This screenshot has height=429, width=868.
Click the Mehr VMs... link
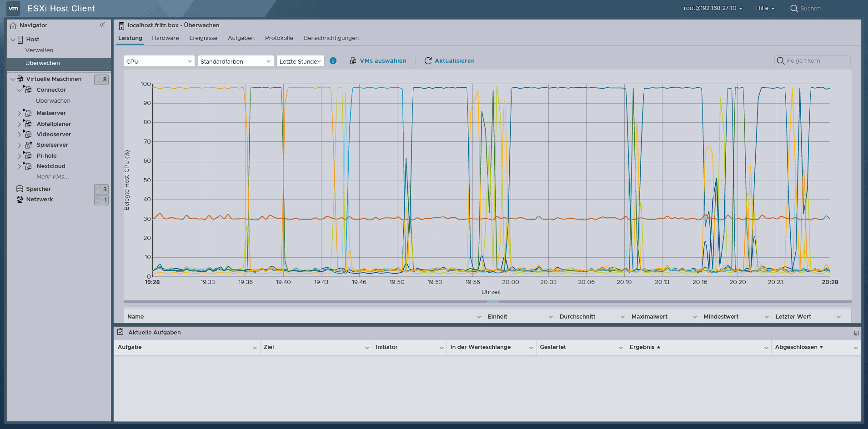point(53,177)
